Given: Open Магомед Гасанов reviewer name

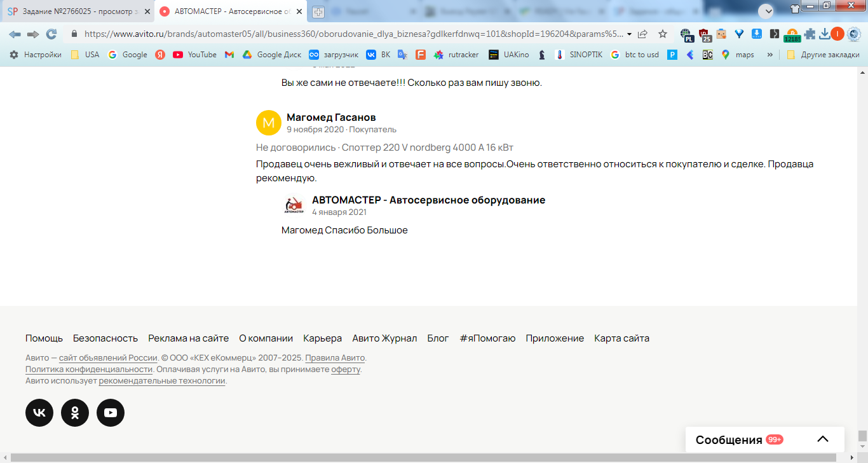Looking at the screenshot, I should pos(331,117).
